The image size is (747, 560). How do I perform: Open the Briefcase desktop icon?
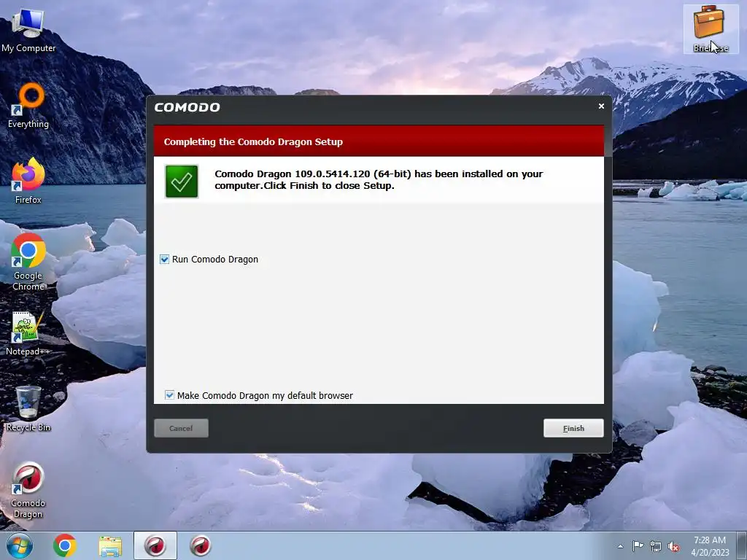(x=711, y=28)
